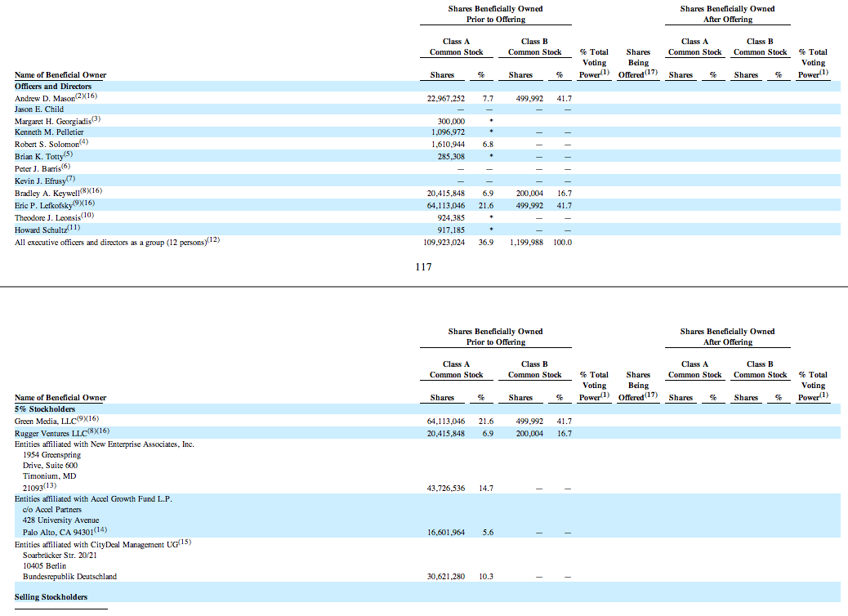This screenshot has width=848, height=616.
Task: Click the Palo Alto, CA 94301 address line
Action: pos(57,533)
